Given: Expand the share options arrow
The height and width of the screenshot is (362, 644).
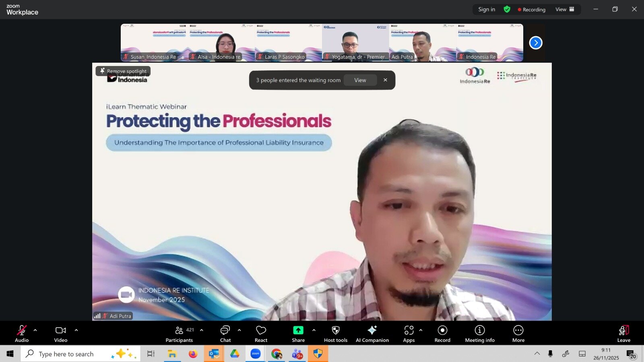Looking at the screenshot, I should 314,330.
